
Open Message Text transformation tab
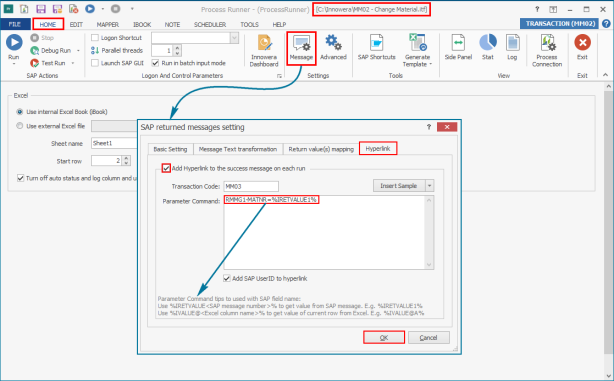[238, 149]
